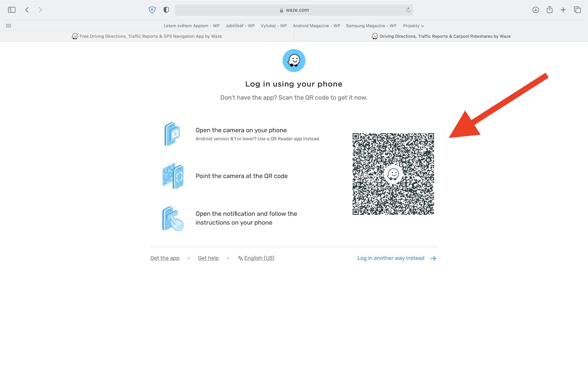Toggle the Safari sidebar icon
This screenshot has height=368, width=588.
click(12, 10)
